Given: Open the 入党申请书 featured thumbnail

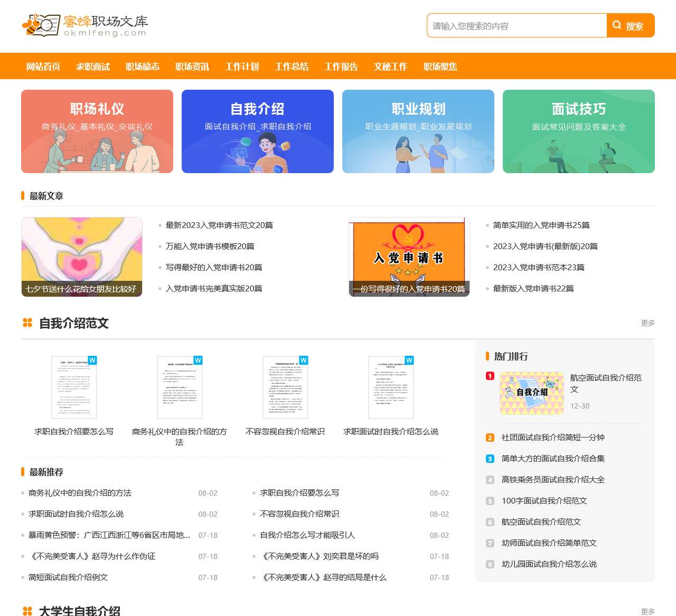Looking at the screenshot, I should (x=409, y=257).
